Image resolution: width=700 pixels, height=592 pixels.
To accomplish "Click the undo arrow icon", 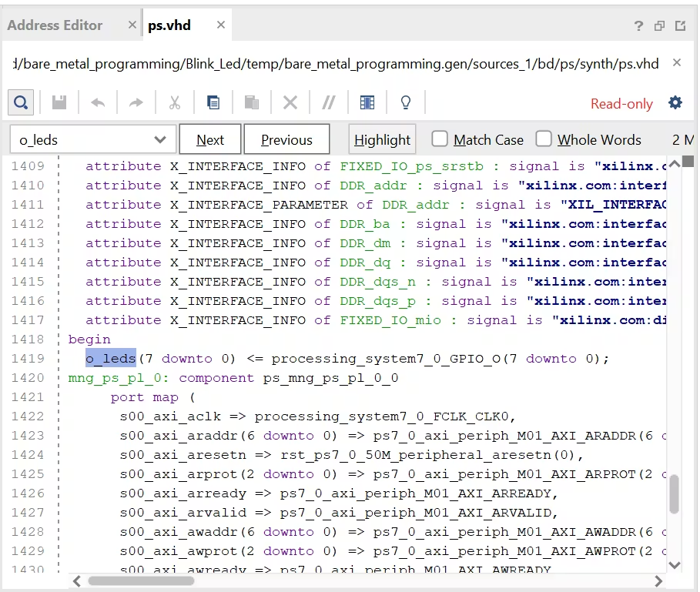I will point(98,103).
